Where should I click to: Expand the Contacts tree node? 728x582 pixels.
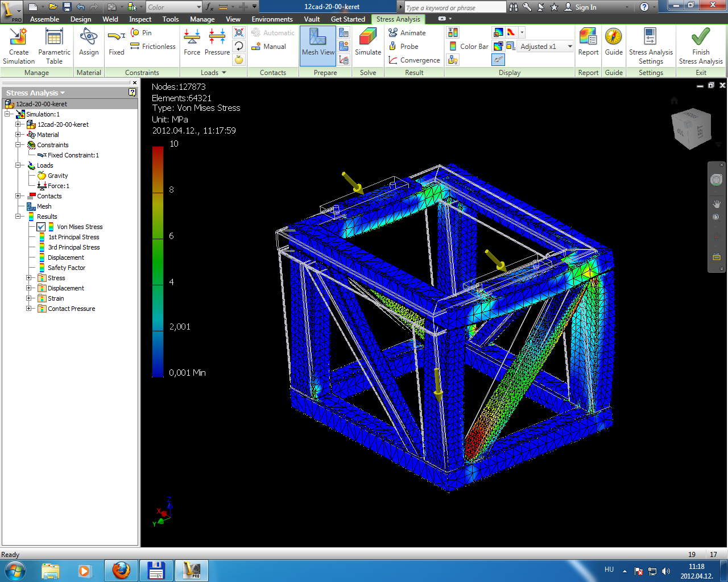coord(18,196)
